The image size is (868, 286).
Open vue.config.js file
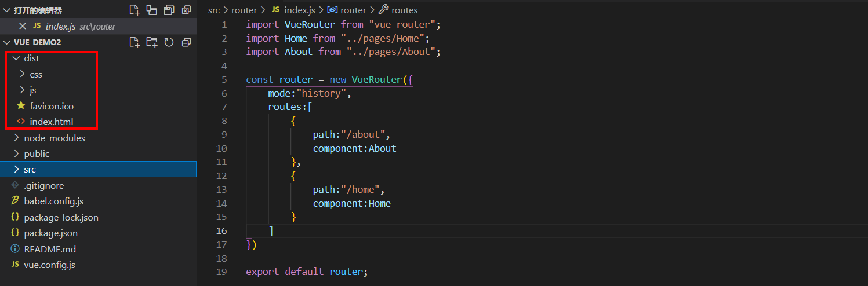pos(50,265)
